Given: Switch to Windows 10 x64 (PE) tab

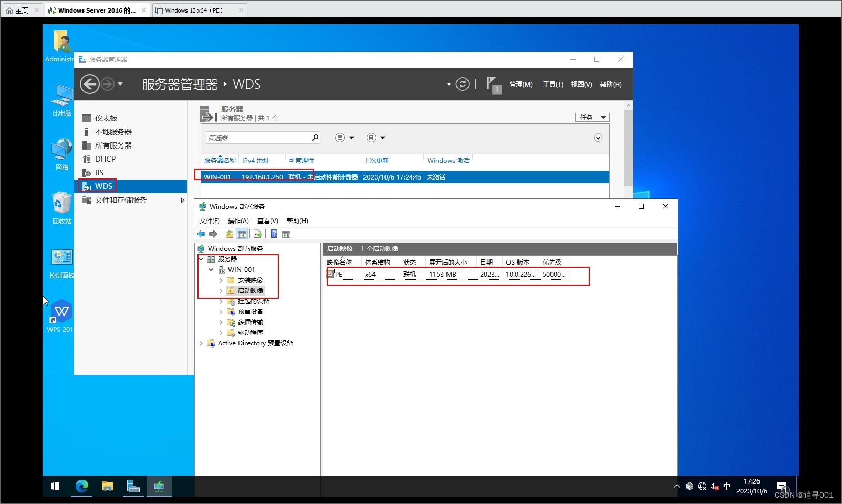Looking at the screenshot, I should click(200, 10).
